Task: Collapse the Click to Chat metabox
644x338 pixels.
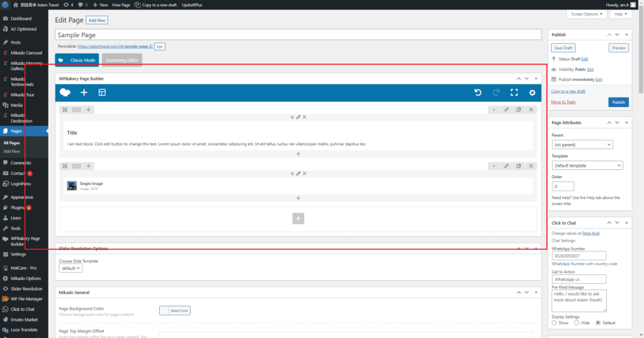Action: 626,223
